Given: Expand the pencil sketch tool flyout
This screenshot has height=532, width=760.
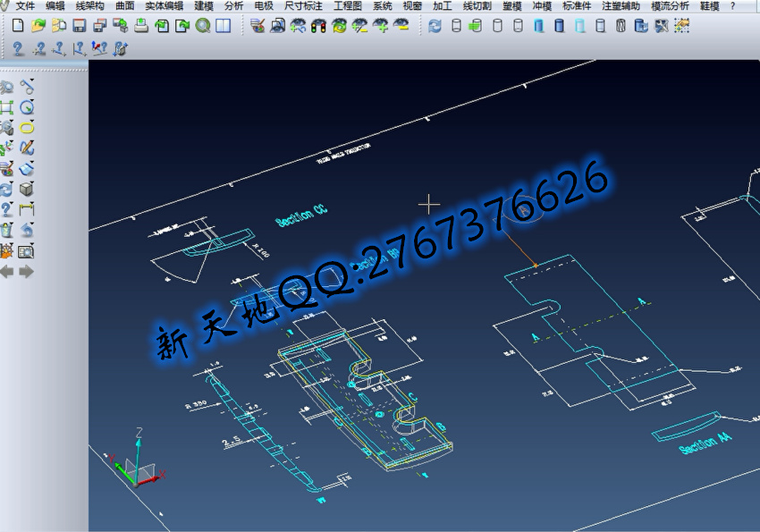Looking at the screenshot, I should click(x=33, y=142).
